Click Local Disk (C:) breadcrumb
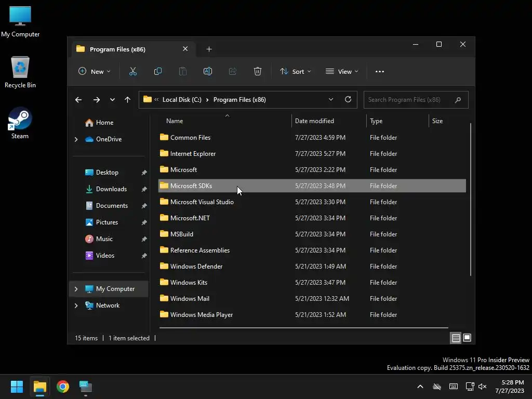Viewport: 532px width, 399px height. click(x=182, y=100)
